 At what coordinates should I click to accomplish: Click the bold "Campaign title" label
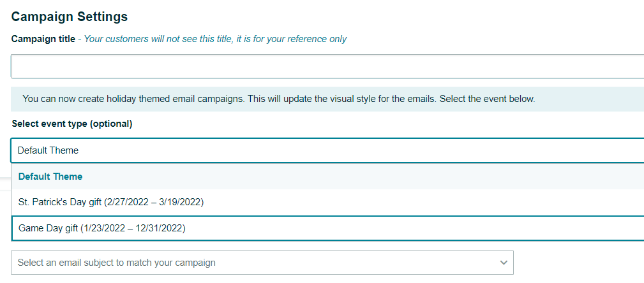pyautogui.click(x=43, y=39)
